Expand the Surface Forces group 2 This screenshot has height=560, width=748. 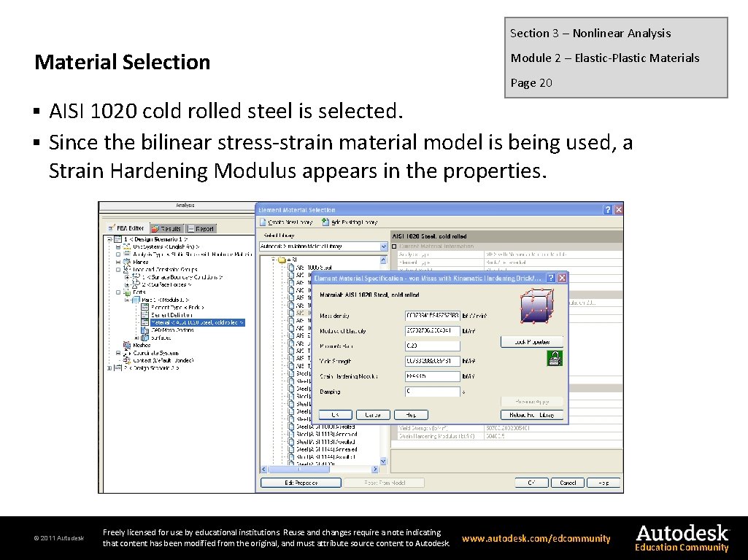point(127,284)
